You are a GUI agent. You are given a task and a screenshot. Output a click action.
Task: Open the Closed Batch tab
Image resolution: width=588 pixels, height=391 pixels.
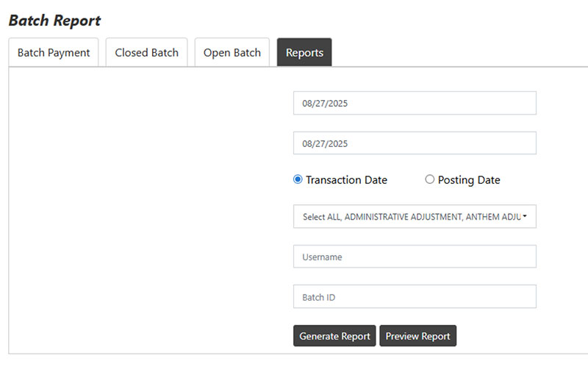[146, 53]
